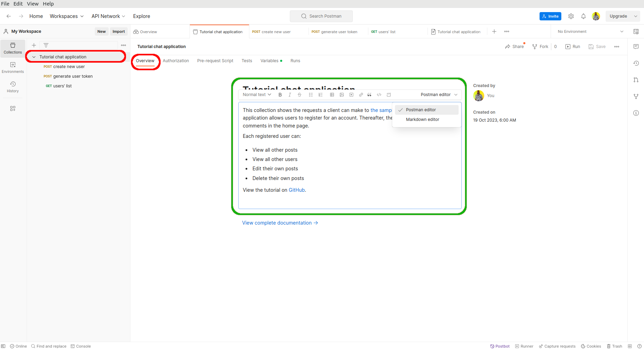The height and width of the screenshot is (350, 644).
Task: Switch to the Authorization tab
Action: (176, 61)
